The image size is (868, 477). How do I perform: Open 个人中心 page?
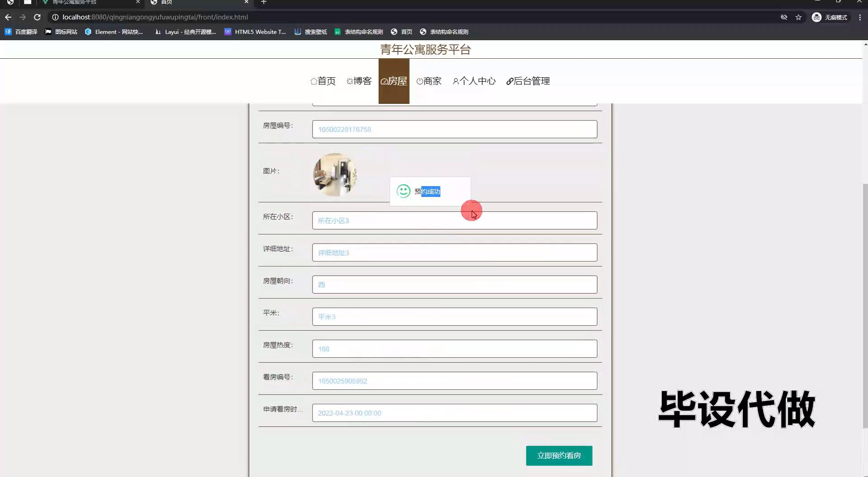coord(474,81)
